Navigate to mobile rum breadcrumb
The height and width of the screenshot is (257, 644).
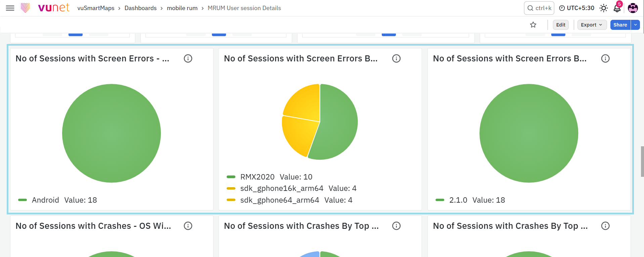(182, 8)
